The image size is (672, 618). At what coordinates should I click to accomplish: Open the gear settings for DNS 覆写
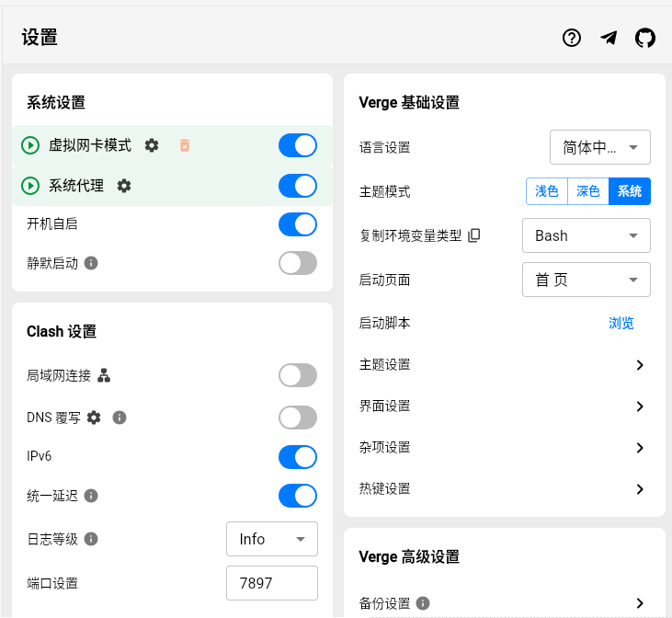[94, 418]
